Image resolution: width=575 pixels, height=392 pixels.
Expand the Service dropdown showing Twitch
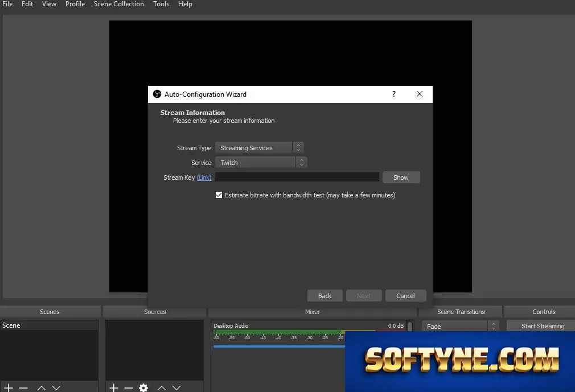click(x=261, y=162)
